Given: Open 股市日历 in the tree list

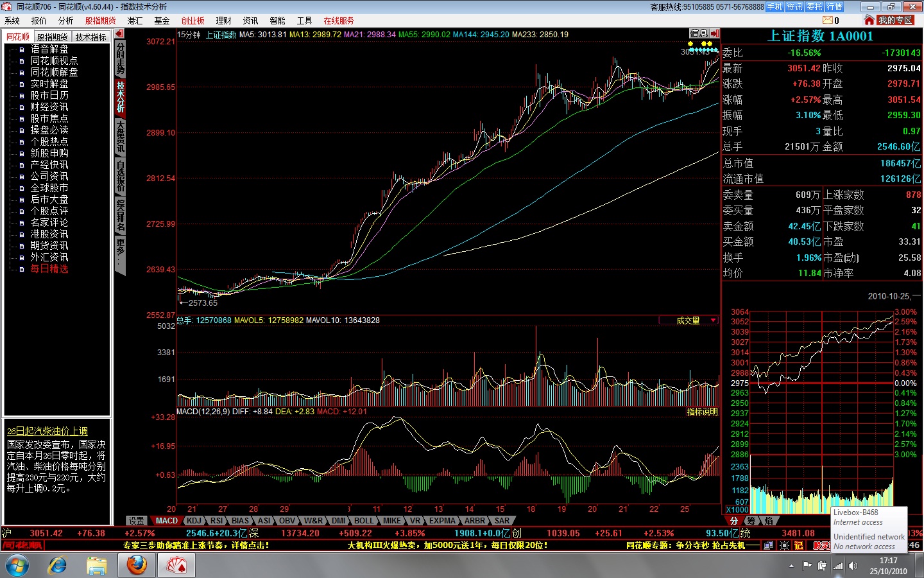Looking at the screenshot, I should tap(49, 95).
